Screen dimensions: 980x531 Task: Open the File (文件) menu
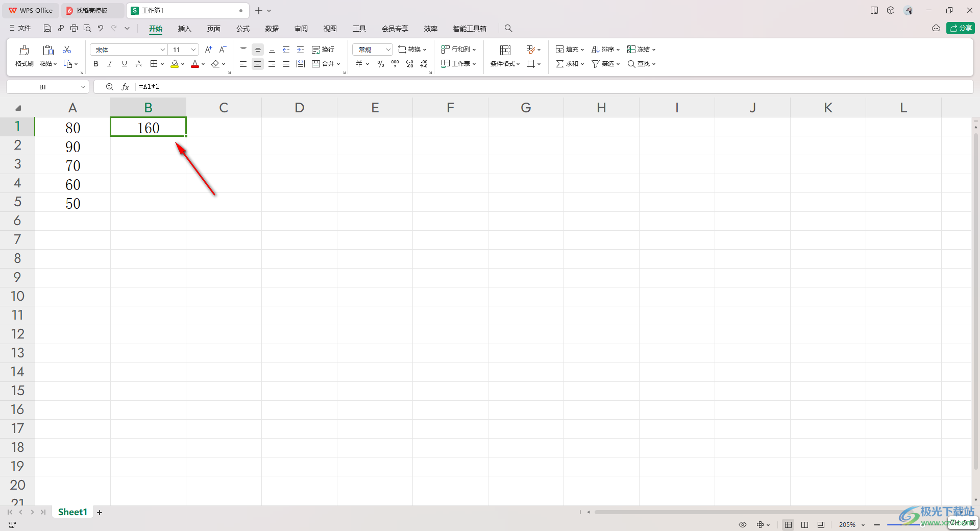(x=20, y=28)
